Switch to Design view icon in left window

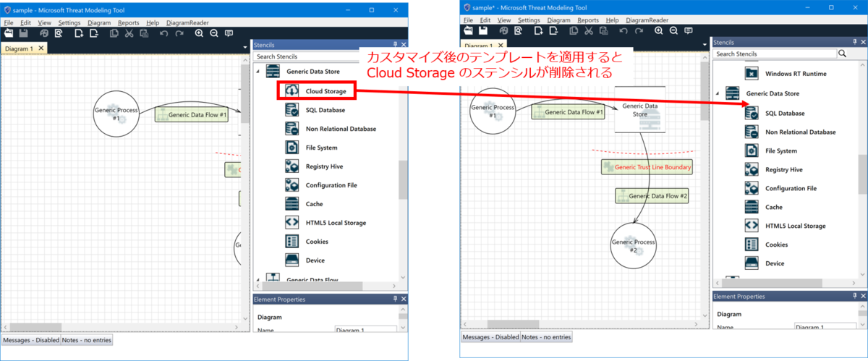[45, 33]
